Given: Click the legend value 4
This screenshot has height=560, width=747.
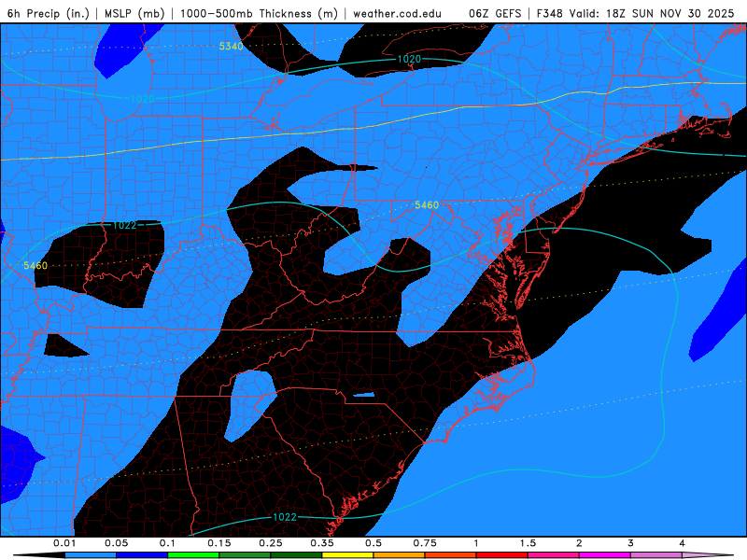Looking at the screenshot, I should 683,543.
